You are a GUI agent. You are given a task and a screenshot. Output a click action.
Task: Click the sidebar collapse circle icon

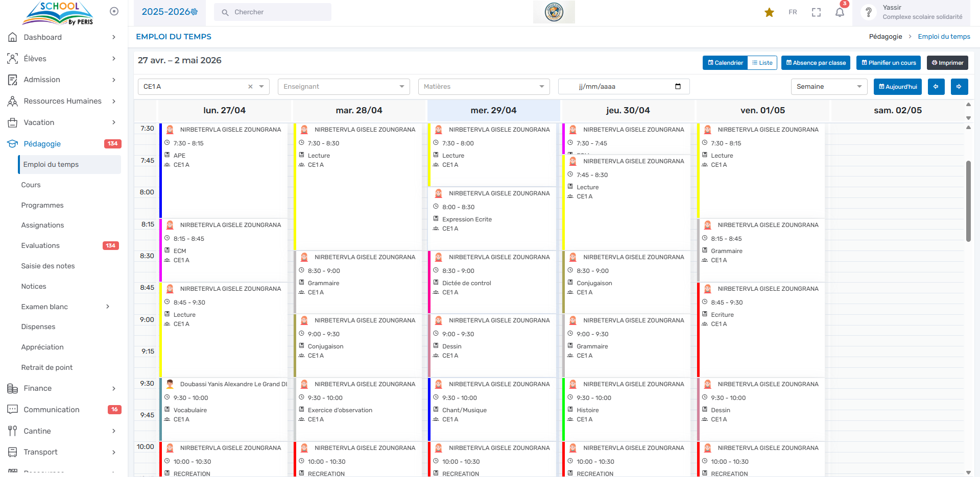pyautogui.click(x=114, y=11)
